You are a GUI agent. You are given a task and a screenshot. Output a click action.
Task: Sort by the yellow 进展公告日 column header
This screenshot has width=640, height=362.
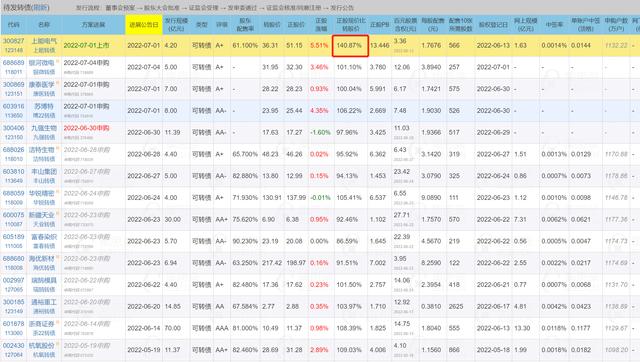pyautogui.click(x=144, y=24)
